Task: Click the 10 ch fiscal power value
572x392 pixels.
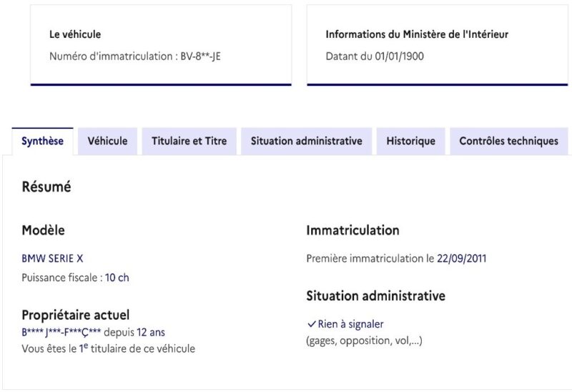Action: [117, 278]
